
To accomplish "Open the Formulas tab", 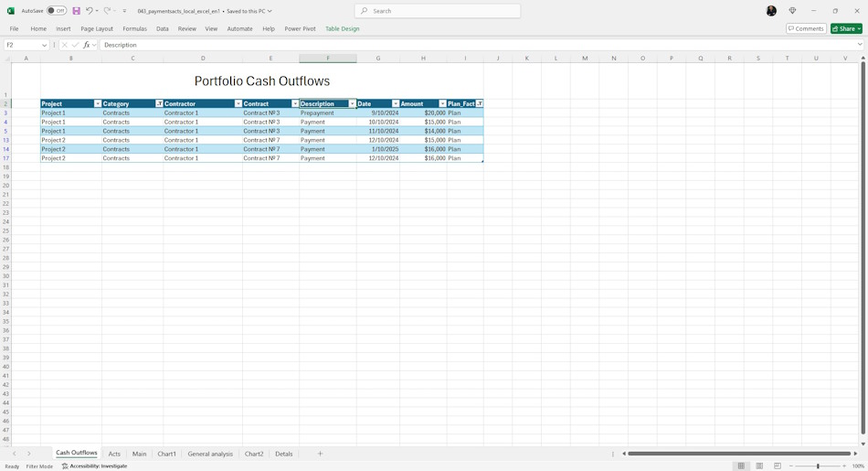I will click(134, 28).
